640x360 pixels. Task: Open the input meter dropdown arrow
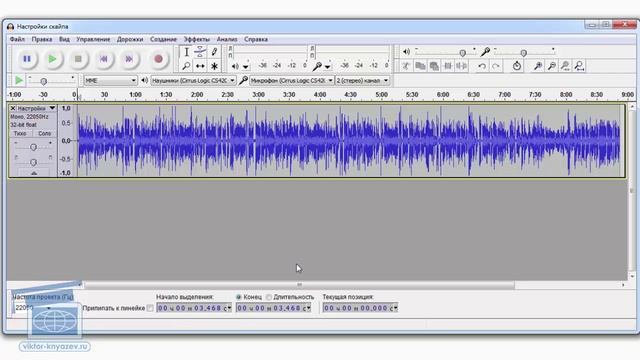tap(327, 66)
